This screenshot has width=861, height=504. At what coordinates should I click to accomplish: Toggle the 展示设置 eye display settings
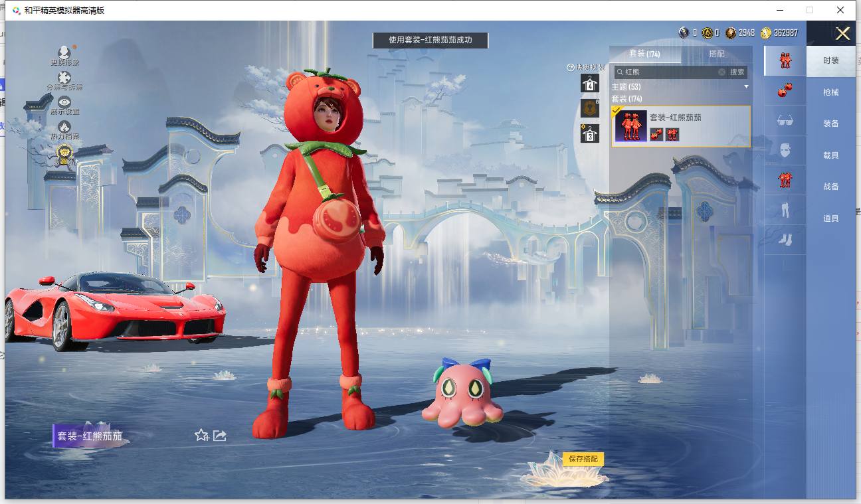click(64, 102)
